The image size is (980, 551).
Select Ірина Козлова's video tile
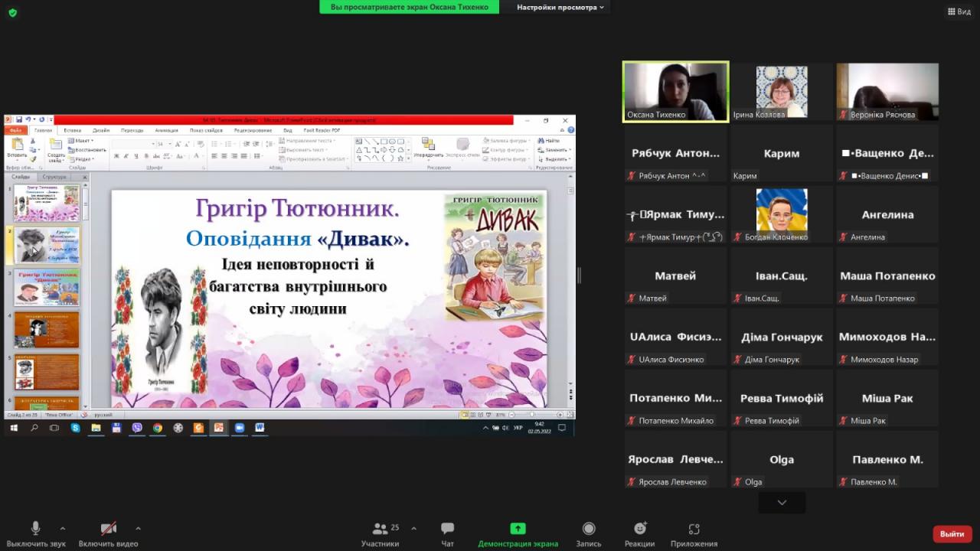pos(781,91)
